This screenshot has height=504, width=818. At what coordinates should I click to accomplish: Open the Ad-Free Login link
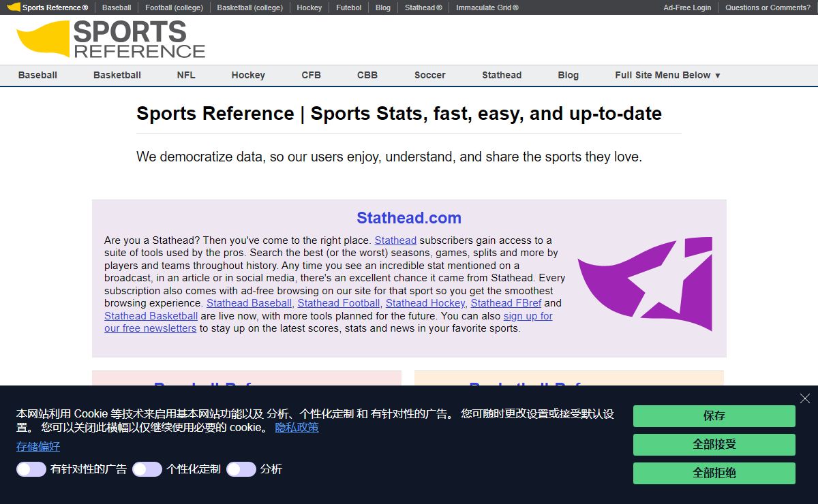tap(687, 7)
